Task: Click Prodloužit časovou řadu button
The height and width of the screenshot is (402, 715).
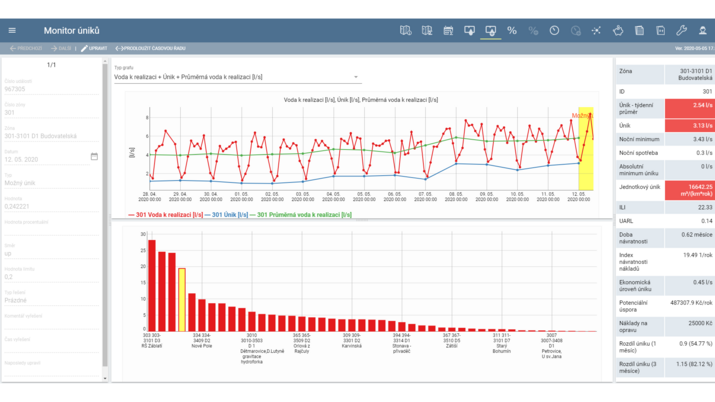Action: point(152,48)
